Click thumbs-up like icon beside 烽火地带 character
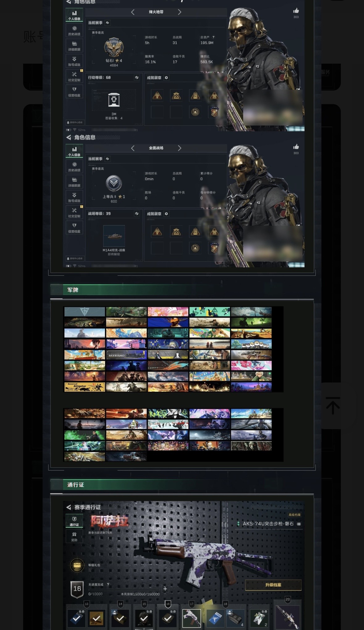This screenshot has width=364, height=630. (x=296, y=11)
